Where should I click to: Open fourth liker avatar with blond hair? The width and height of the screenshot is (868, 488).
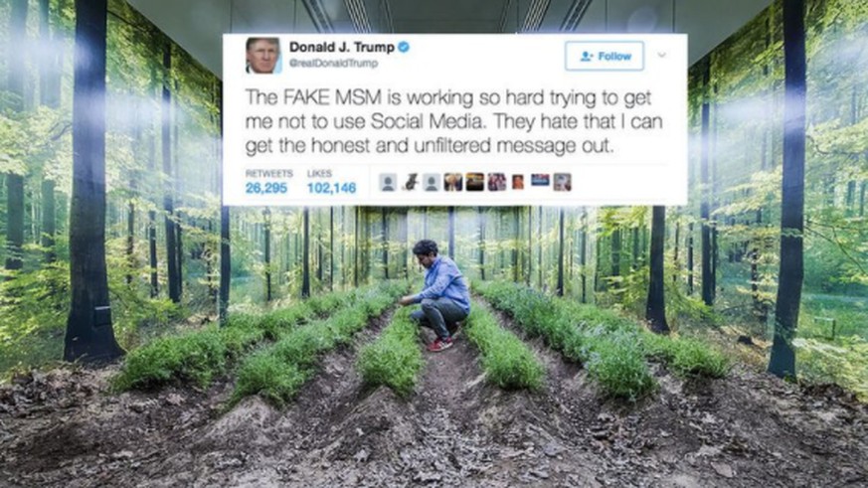click(x=452, y=182)
